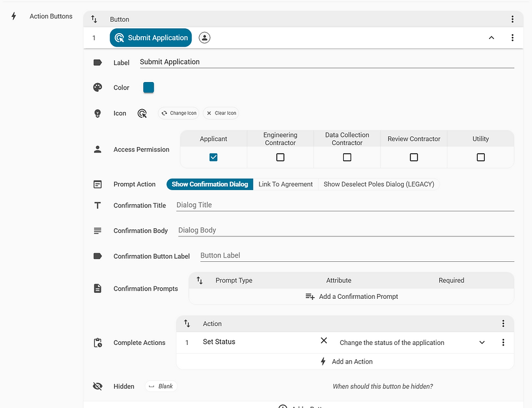Click the Prompt Type column header
532x408 pixels.
point(234,280)
